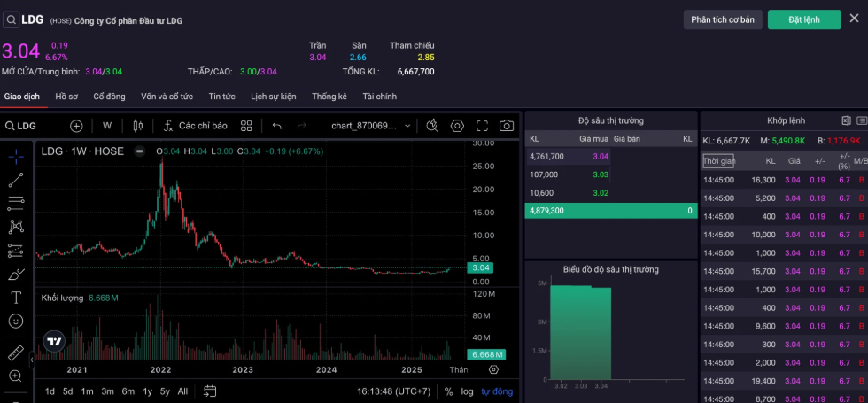Close the LDG stock detail panel
Viewport: 868px width, 403px height.
(854, 19)
